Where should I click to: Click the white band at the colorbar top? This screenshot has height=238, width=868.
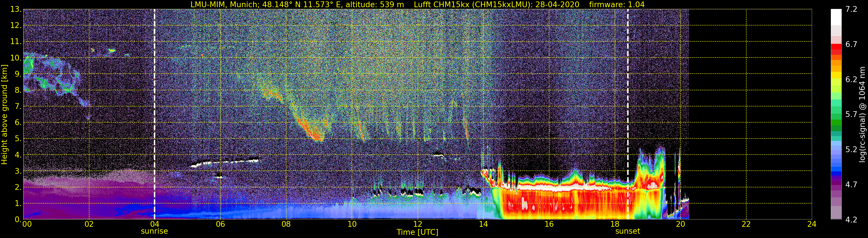[836, 17]
